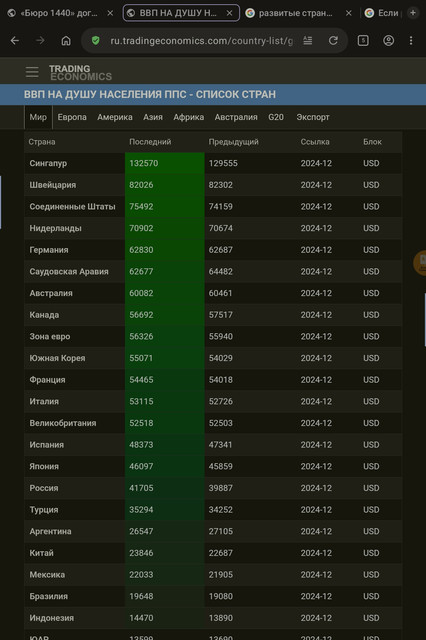Open Франция country link

(47, 380)
